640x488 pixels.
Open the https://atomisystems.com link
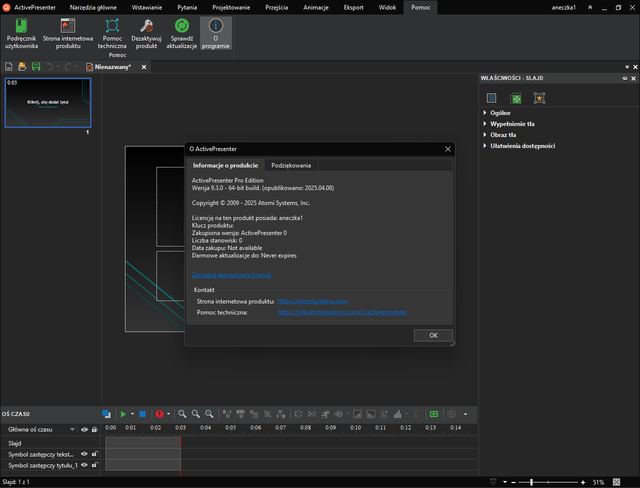313,301
